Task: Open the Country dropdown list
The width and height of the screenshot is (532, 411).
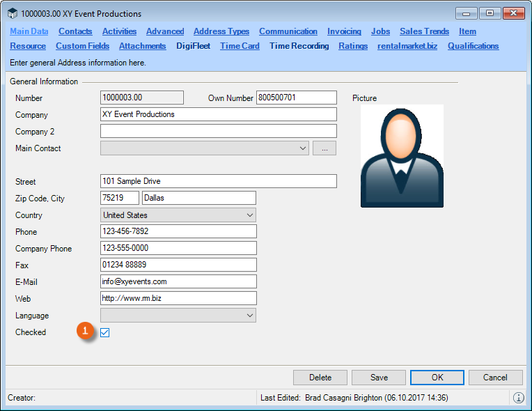Action: [250, 215]
